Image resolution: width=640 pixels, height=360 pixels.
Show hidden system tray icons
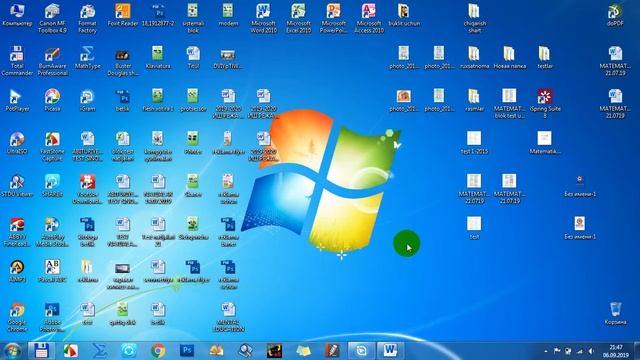(x=546, y=351)
